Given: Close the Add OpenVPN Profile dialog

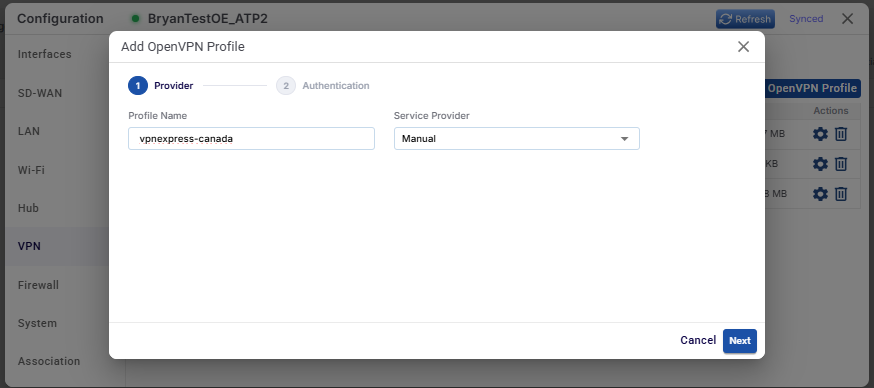Looking at the screenshot, I should (743, 47).
